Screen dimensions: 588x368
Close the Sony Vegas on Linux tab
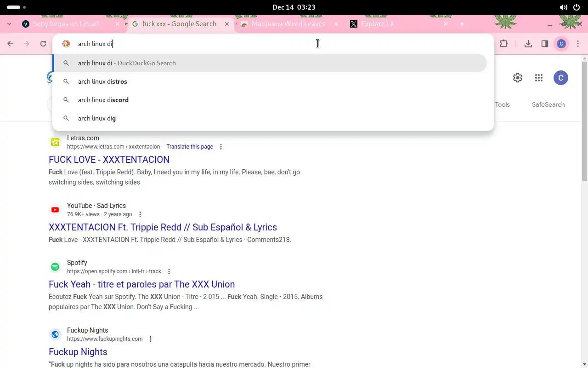pos(117,24)
